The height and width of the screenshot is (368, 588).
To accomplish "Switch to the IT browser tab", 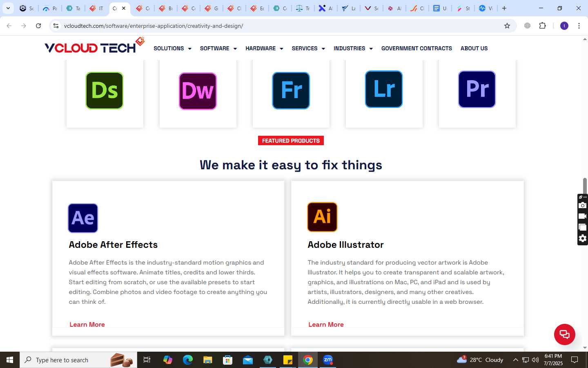I will pos(96,8).
